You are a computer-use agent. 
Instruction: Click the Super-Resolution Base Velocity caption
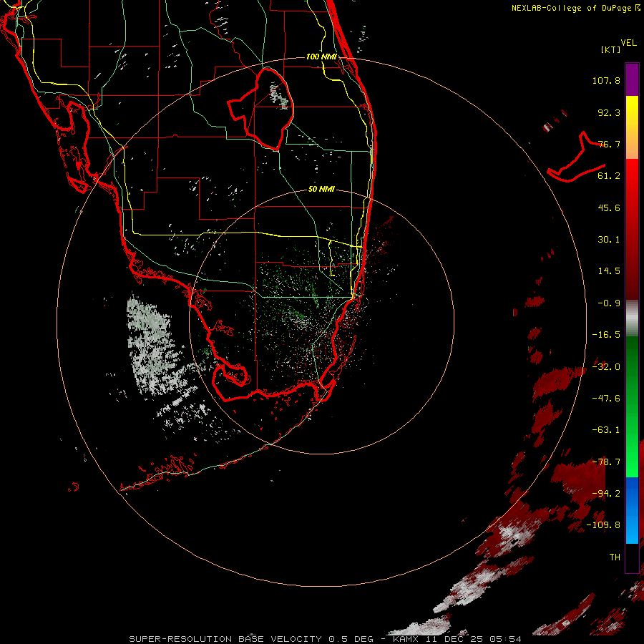[x=326, y=639]
